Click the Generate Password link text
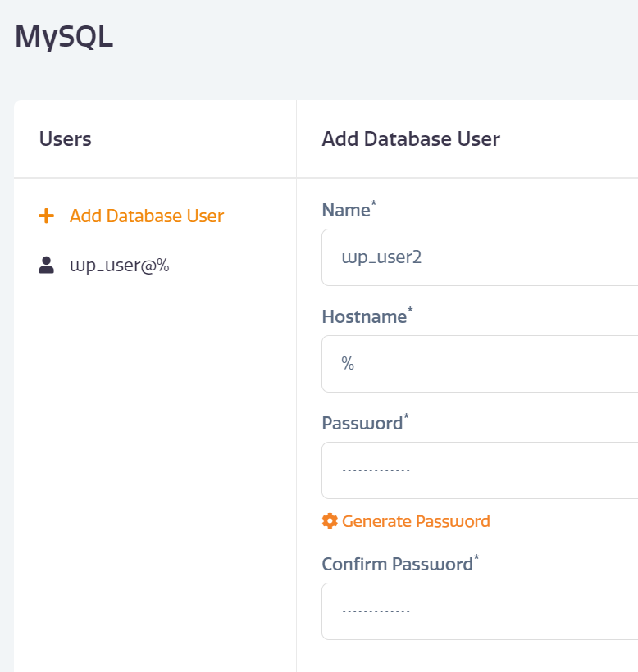Viewport: 638px width, 672px height. click(416, 521)
